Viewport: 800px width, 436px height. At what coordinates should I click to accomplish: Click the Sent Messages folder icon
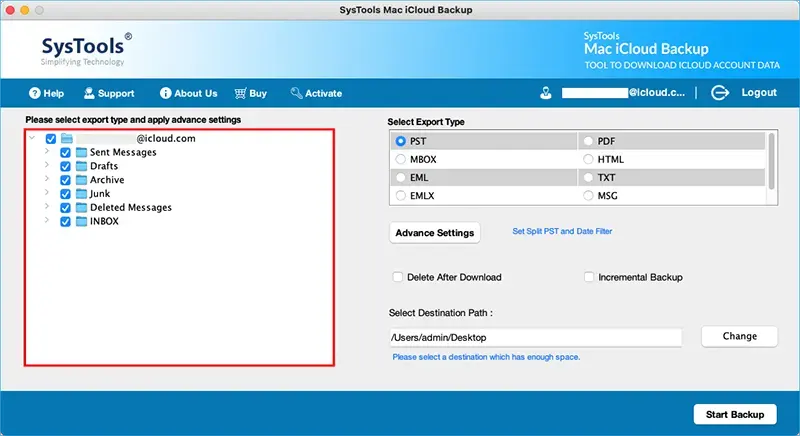pyautogui.click(x=82, y=152)
